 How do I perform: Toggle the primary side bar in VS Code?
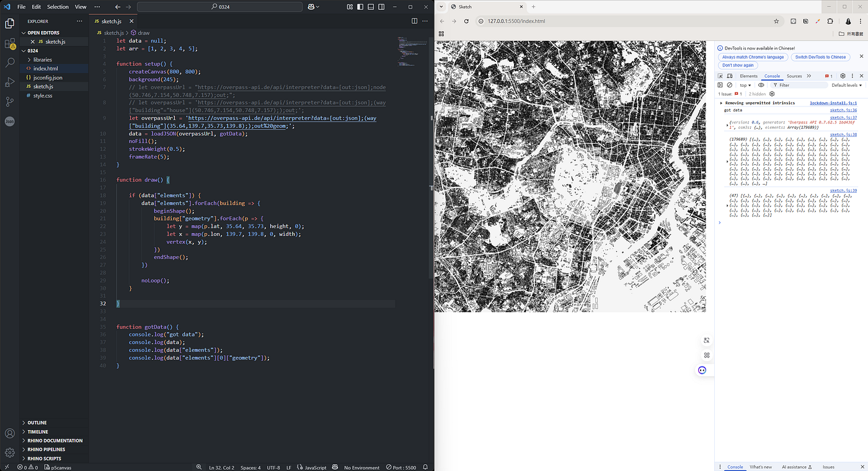[360, 7]
